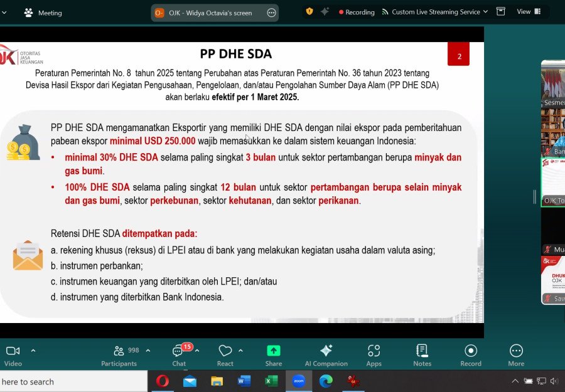Click the OJK screen share title tab
Screen dimensions: 565x392
(x=215, y=13)
